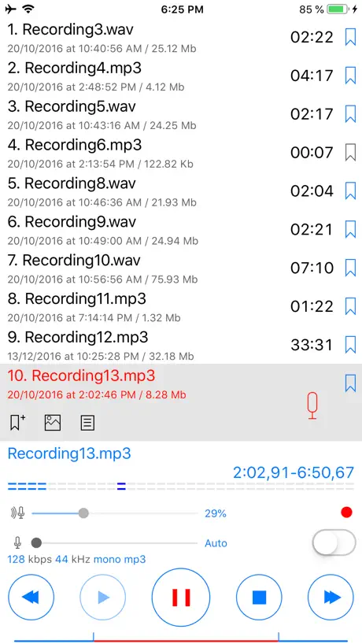The image size is (362, 644).
Task: Tap the 04:17 duration
Action: [x=312, y=76]
